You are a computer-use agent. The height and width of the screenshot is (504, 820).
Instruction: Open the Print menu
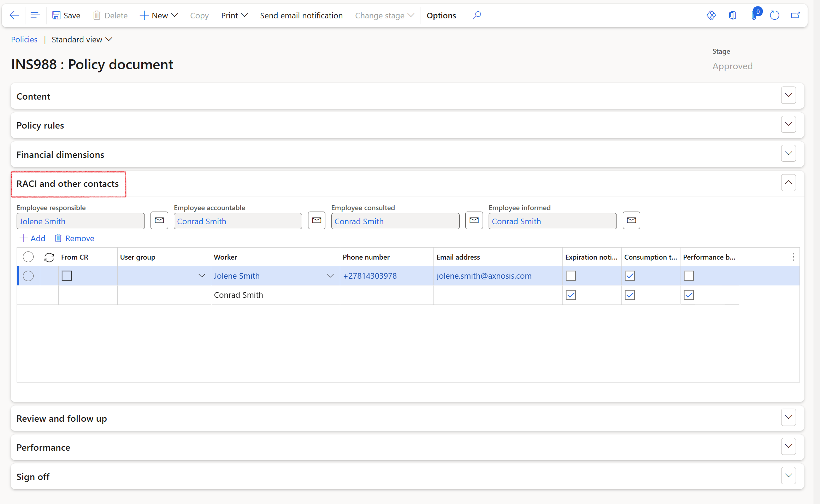coord(234,15)
